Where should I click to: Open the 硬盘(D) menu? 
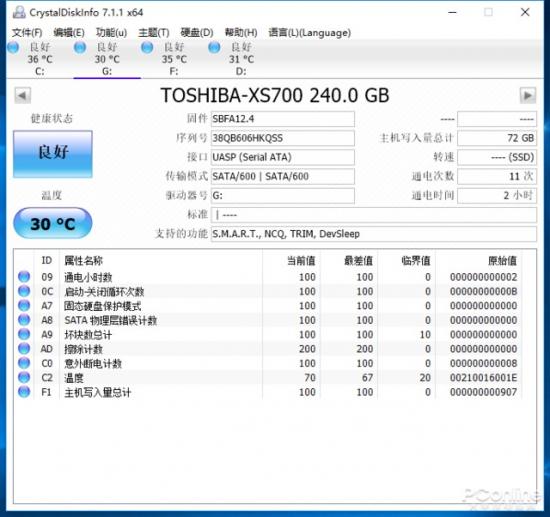click(x=197, y=33)
